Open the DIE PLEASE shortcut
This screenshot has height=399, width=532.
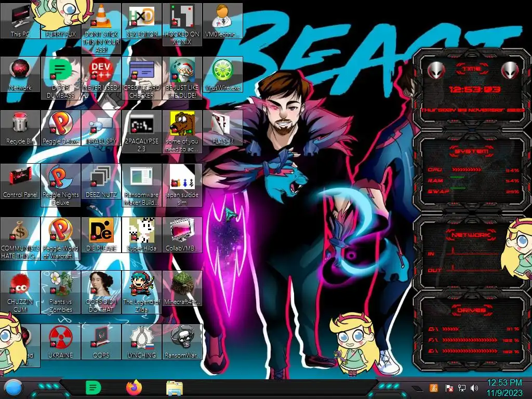click(x=101, y=235)
